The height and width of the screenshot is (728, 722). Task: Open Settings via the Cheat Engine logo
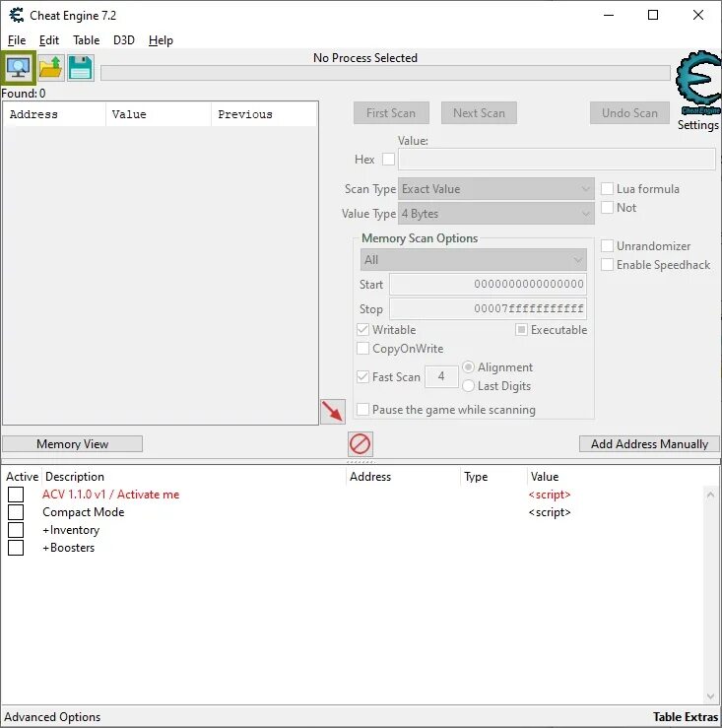pyautogui.click(x=698, y=83)
